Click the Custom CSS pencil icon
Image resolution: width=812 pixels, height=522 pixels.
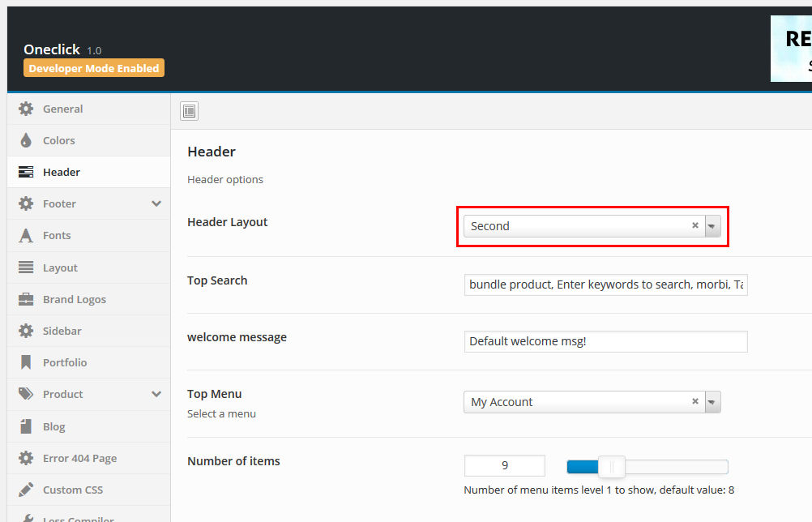click(x=26, y=490)
